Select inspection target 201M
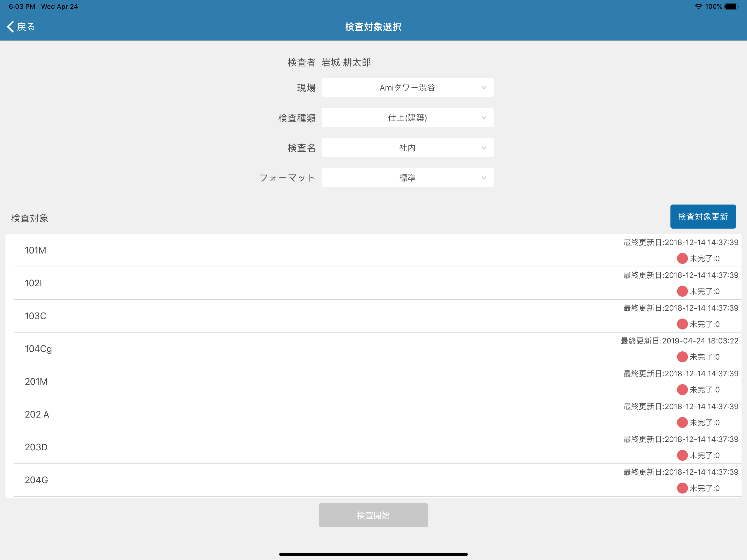This screenshot has height=560, width=747. pos(373,381)
